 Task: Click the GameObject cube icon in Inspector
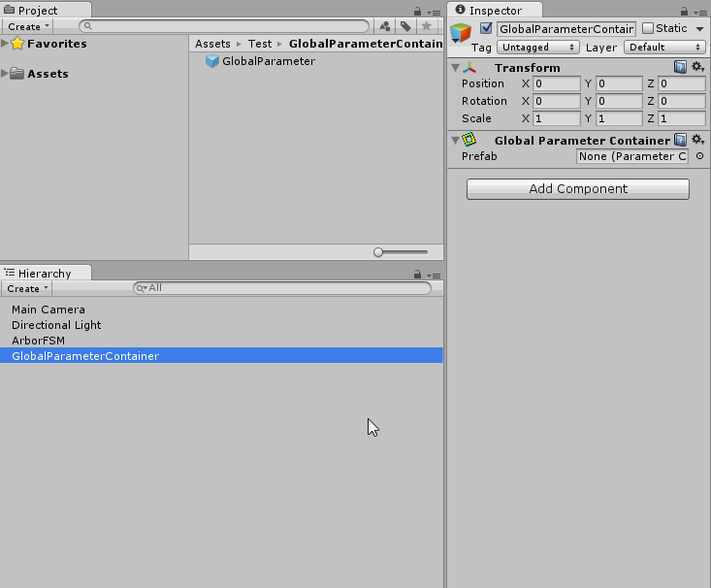pos(461,33)
